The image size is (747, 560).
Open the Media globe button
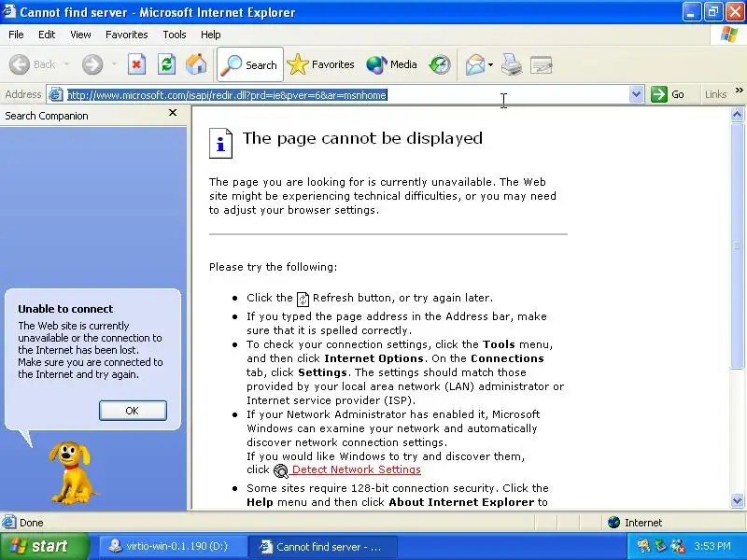(391, 64)
